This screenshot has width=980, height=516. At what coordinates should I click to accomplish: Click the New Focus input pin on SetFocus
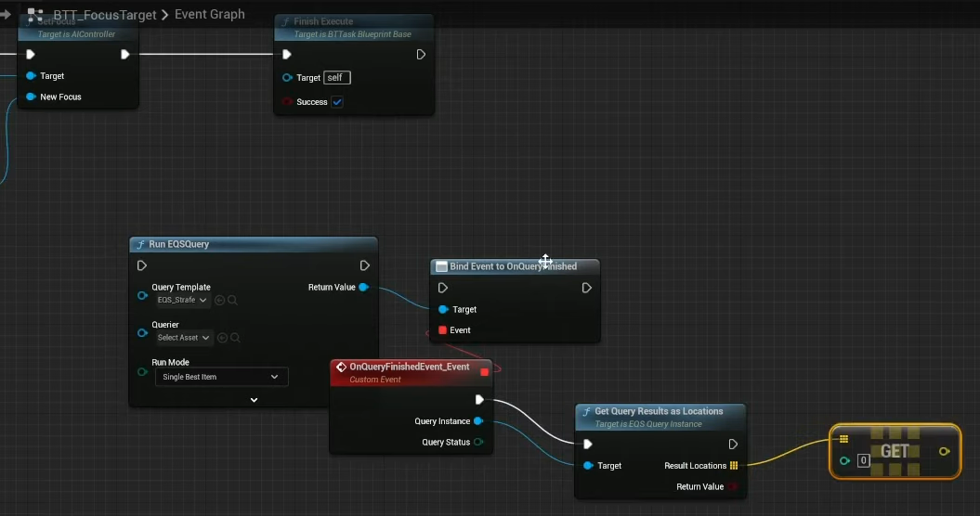pos(31,97)
